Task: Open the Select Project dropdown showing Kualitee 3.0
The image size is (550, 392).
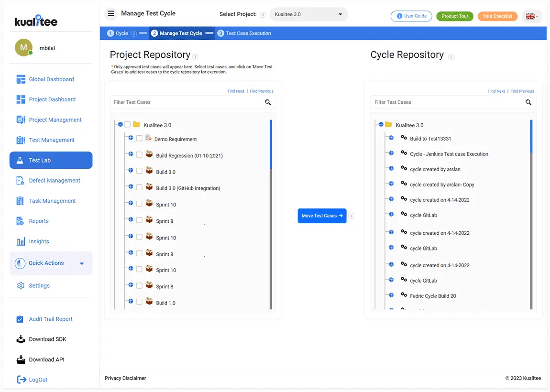Action: [308, 14]
